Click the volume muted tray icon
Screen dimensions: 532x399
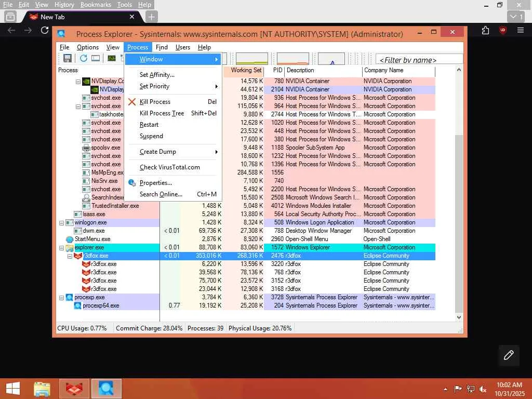coord(483,389)
